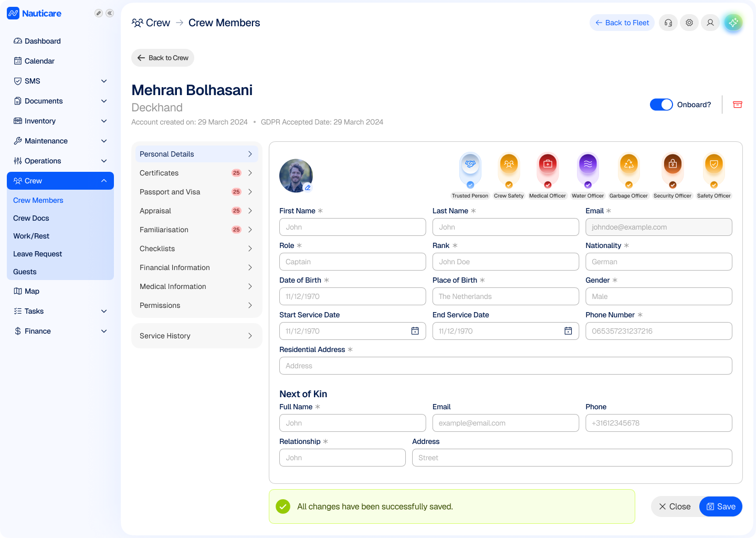Open the End Service Date calendar icon

coord(568,331)
